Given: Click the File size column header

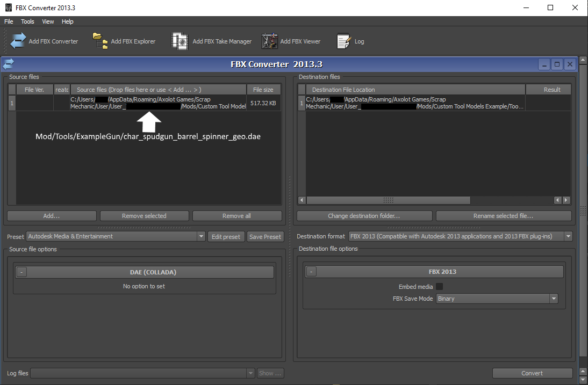Looking at the screenshot, I should [x=263, y=90].
